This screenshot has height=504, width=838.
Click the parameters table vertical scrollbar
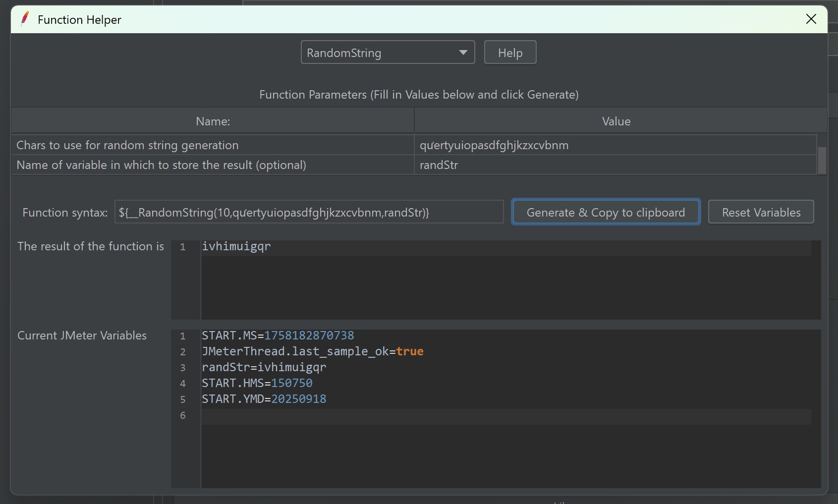822,160
